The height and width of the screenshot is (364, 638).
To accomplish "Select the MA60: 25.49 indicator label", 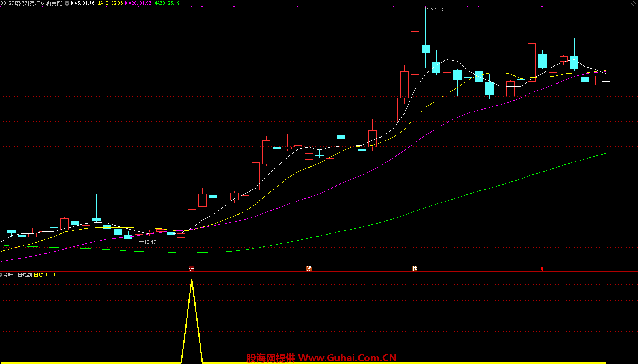I will point(166,3).
